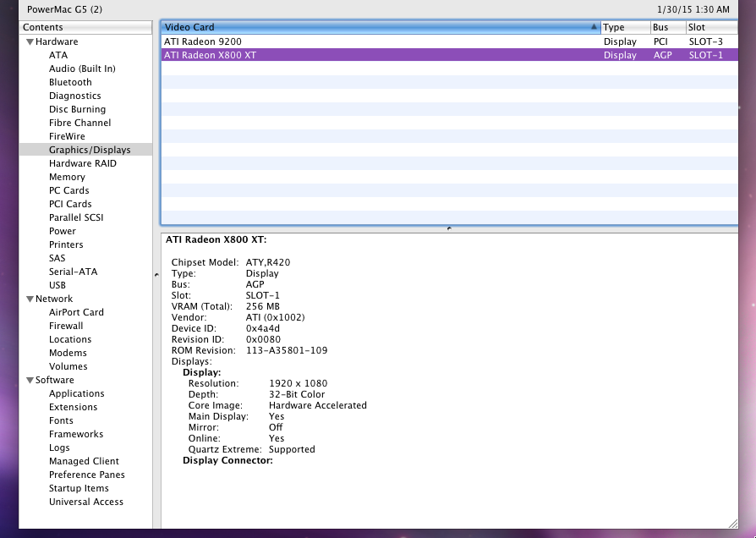Click the VRAM value 256 MB
This screenshot has width=756, height=538.
point(263,306)
